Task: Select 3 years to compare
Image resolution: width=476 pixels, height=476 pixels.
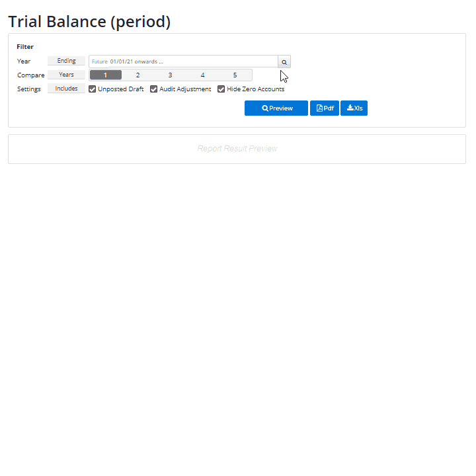Action: pos(171,75)
